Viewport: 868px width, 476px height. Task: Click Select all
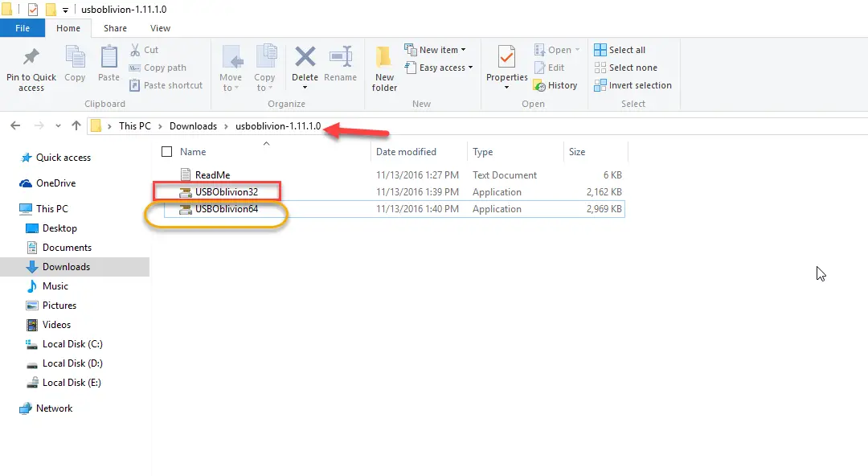pyautogui.click(x=620, y=50)
